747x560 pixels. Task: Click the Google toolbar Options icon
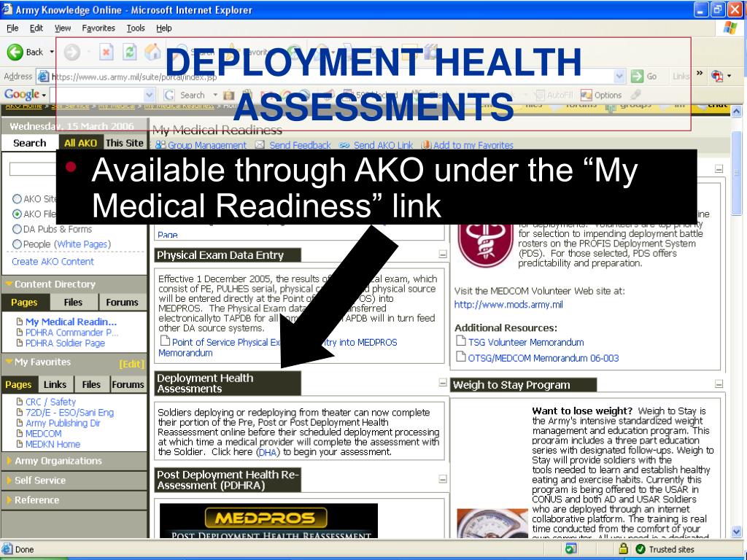[x=586, y=95]
